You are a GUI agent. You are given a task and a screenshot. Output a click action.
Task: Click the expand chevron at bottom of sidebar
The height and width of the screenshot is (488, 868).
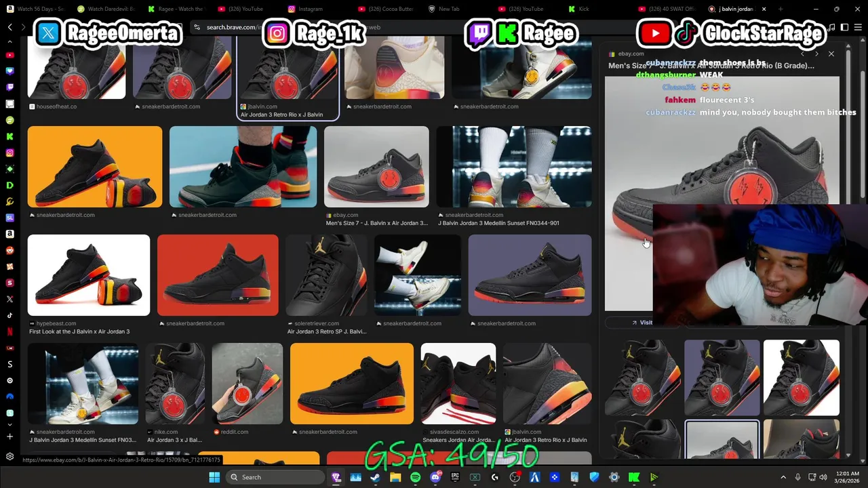(9, 425)
